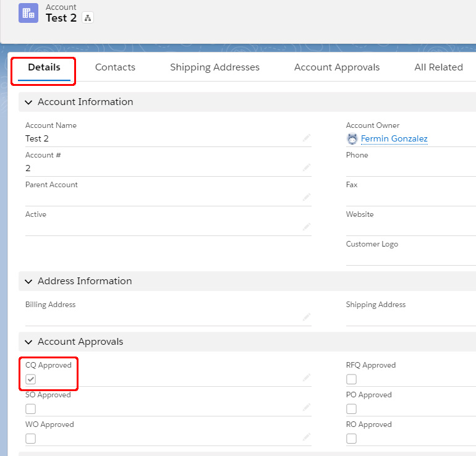Viewport: 476px width, 456px height.
Task: Click the Fax field label
Action: pyautogui.click(x=352, y=185)
